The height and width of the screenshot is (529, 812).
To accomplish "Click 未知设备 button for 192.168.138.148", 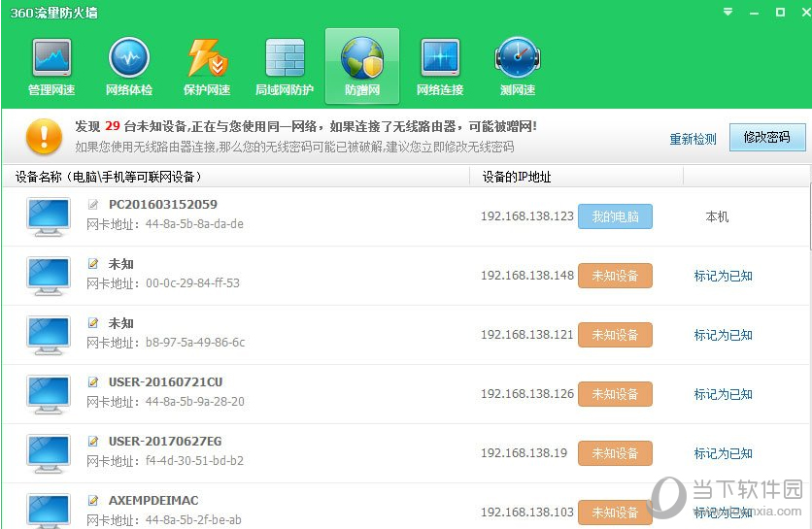I will 615,276.
